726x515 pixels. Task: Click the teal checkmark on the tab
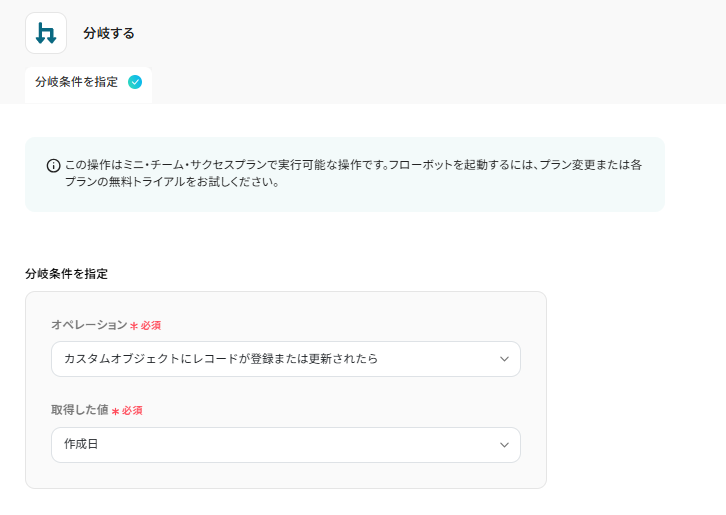[135, 82]
